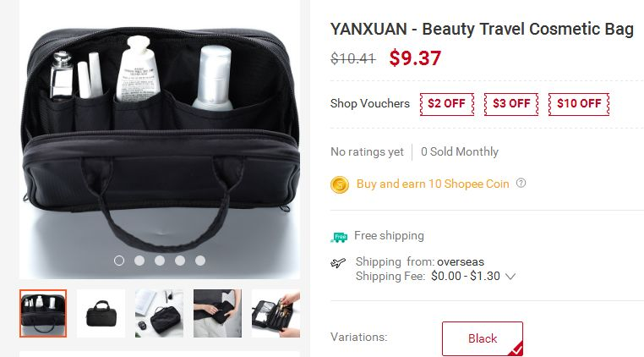Select the first carousel dot indicator
644x357 pixels.
click(119, 261)
